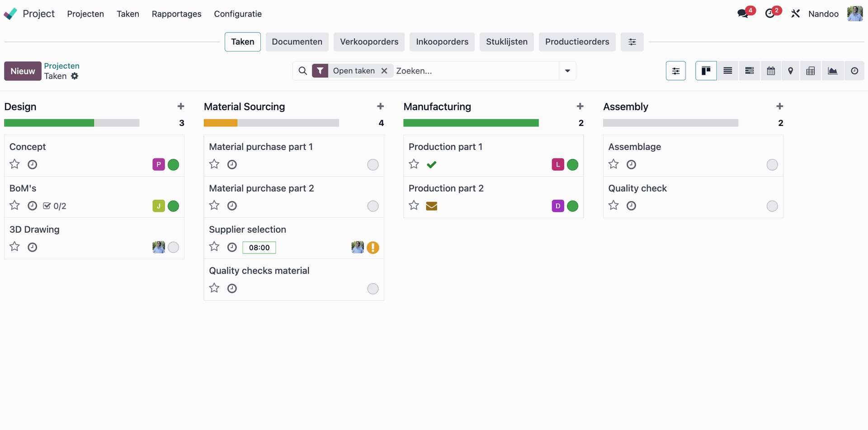Open the Projecten breadcrumb link

[x=61, y=65]
